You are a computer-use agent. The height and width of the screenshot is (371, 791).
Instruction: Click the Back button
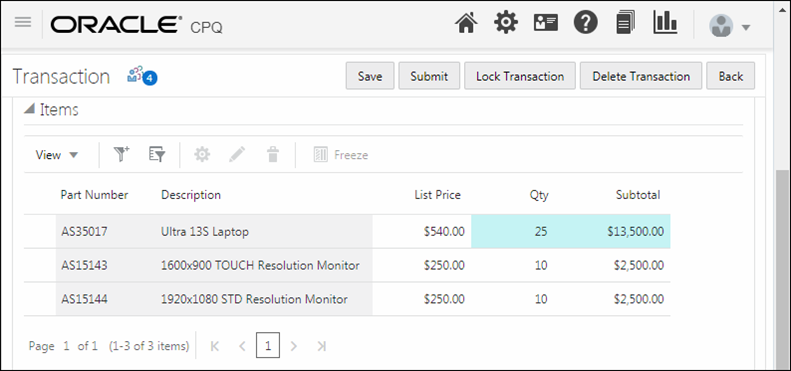730,76
